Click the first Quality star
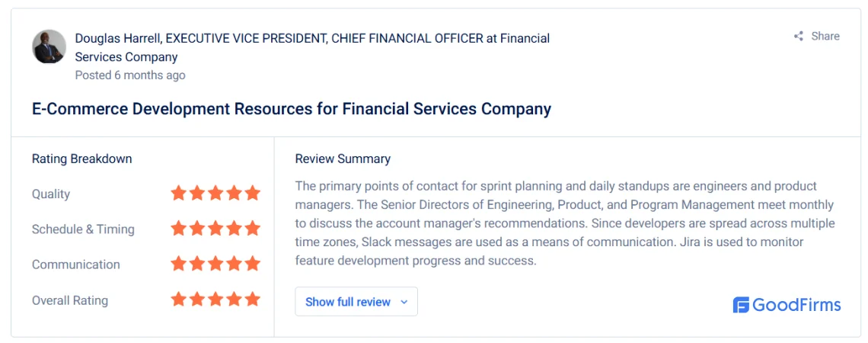This screenshot has width=868, height=343. click(178, 193)
